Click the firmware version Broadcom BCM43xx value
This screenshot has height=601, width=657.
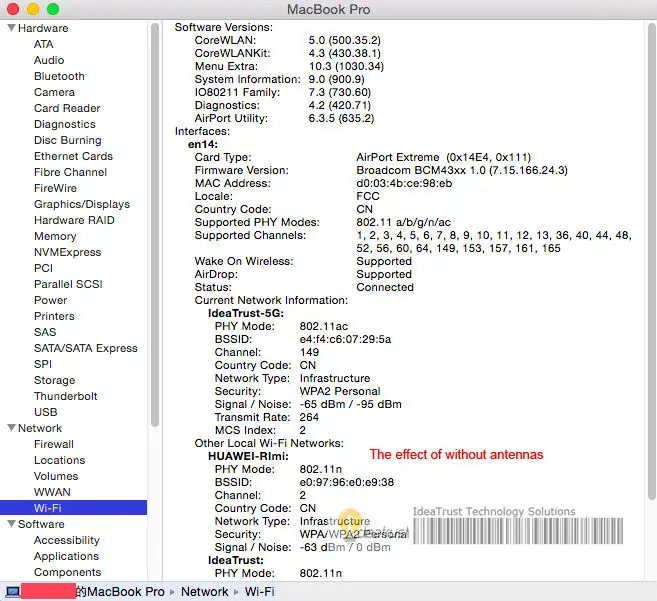pos(462,170)
